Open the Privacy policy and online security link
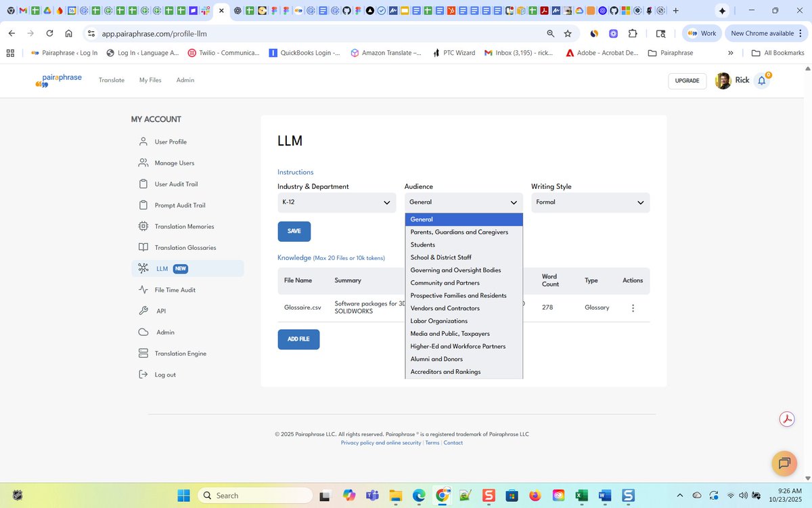Image resolution: width=812 pixels, height=508 pixels. tap(380, 442)
